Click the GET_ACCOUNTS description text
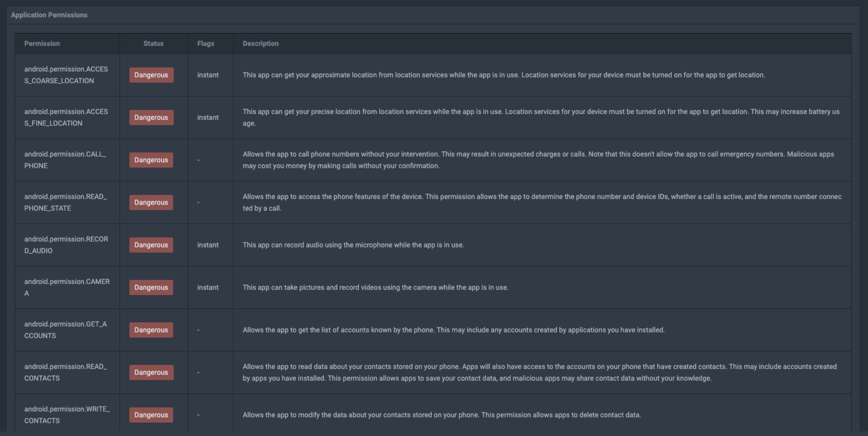 (453, 330)
